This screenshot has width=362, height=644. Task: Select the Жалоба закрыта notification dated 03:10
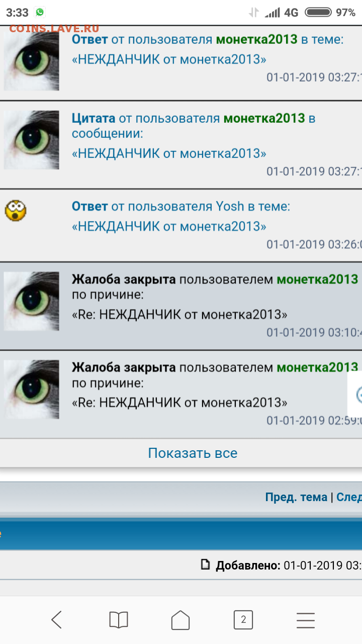181,306
